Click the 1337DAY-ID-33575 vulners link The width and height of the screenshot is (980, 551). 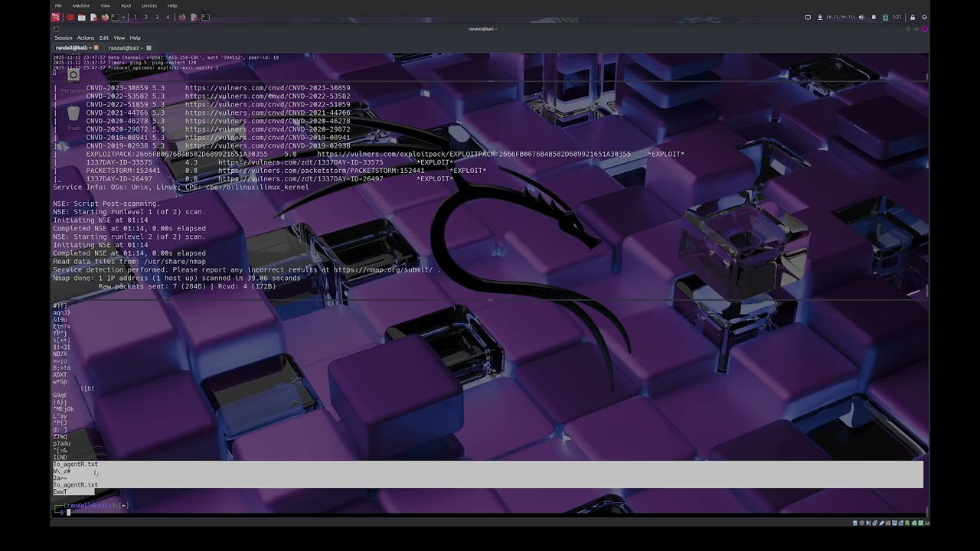pyautogui.click(x=300, y=162)
